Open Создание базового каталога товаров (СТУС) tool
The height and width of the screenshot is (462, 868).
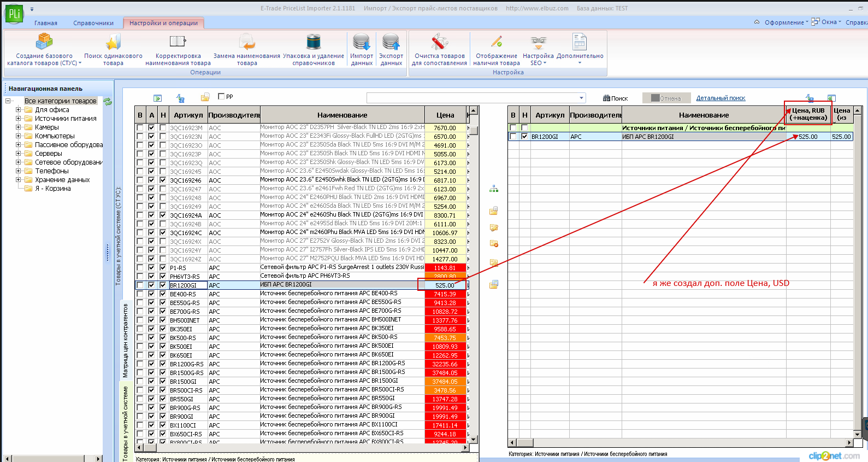click(44, 49)
